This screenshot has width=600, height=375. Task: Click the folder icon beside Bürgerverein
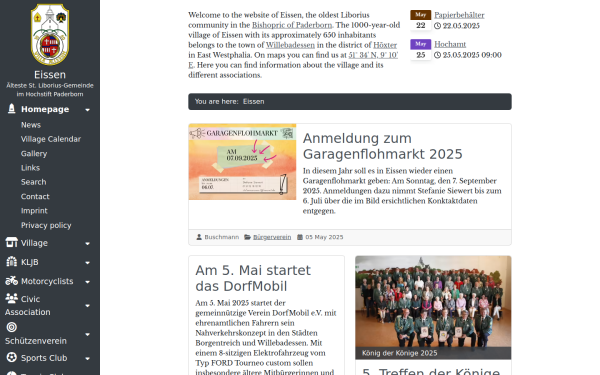[248, 237]
